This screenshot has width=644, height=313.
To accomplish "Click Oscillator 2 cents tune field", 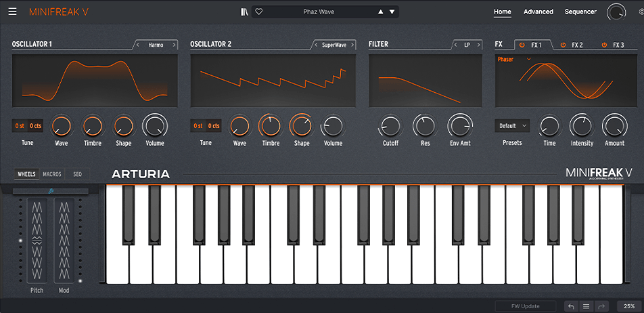I will point(214,126).
